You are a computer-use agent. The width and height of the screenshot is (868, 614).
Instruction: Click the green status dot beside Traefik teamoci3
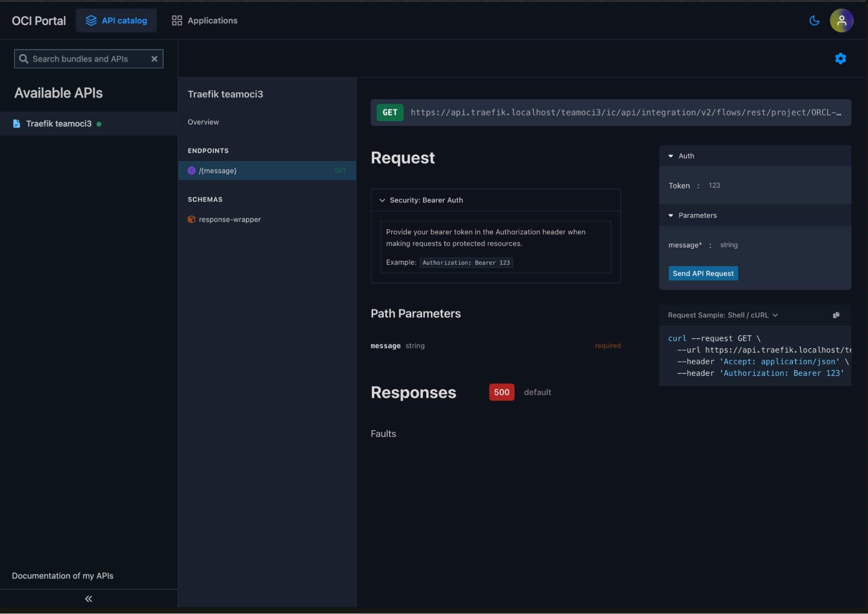99,124
